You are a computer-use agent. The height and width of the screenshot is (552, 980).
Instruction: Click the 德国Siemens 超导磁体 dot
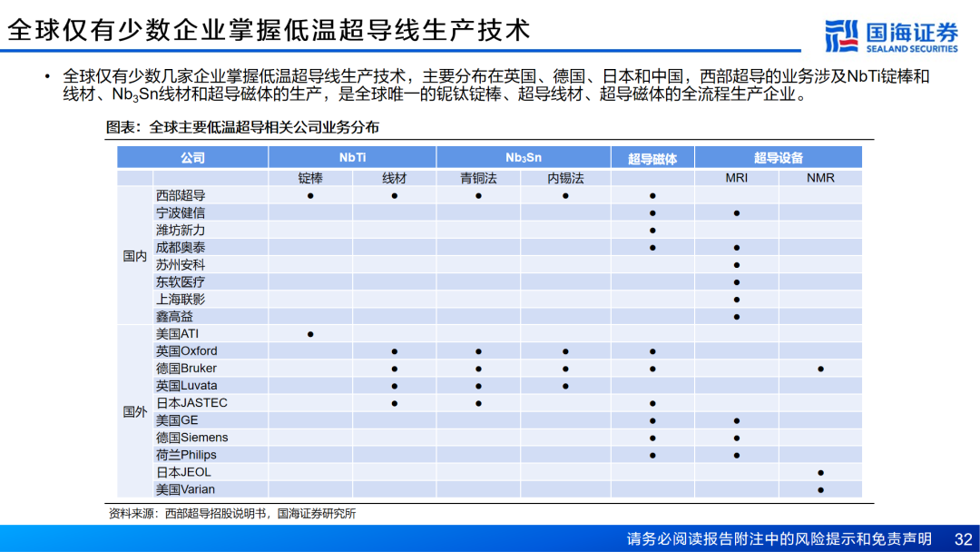(x=652, y=439)
